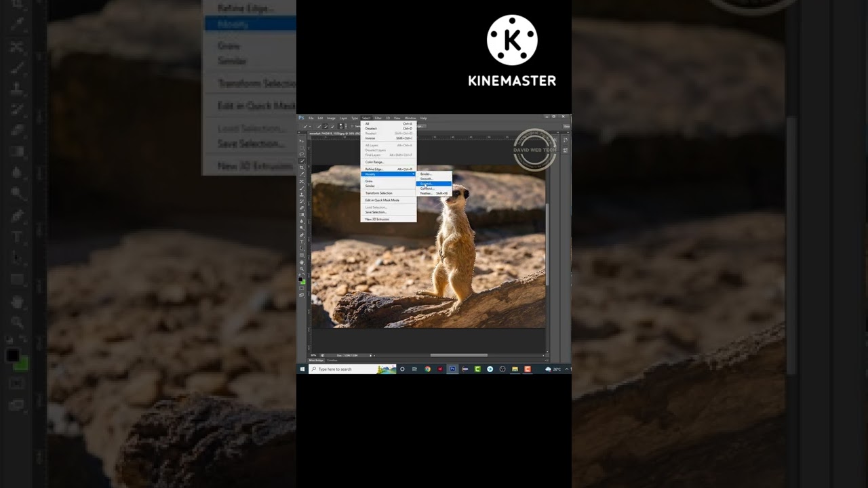Image resolution: width=868 pixels, height=488 pixels.
Task: Click the 'Type here to search' taskbar box
Action: click(353, 369)
